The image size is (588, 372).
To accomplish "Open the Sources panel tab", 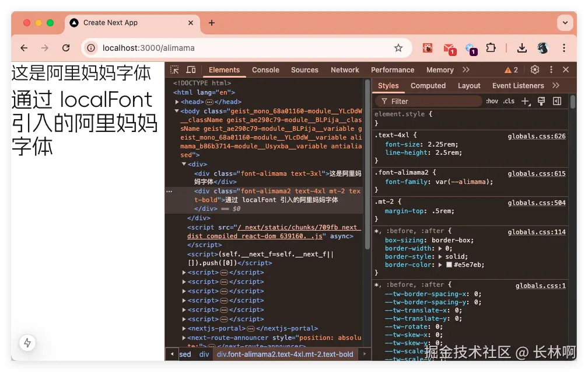I will coord(304,70).
